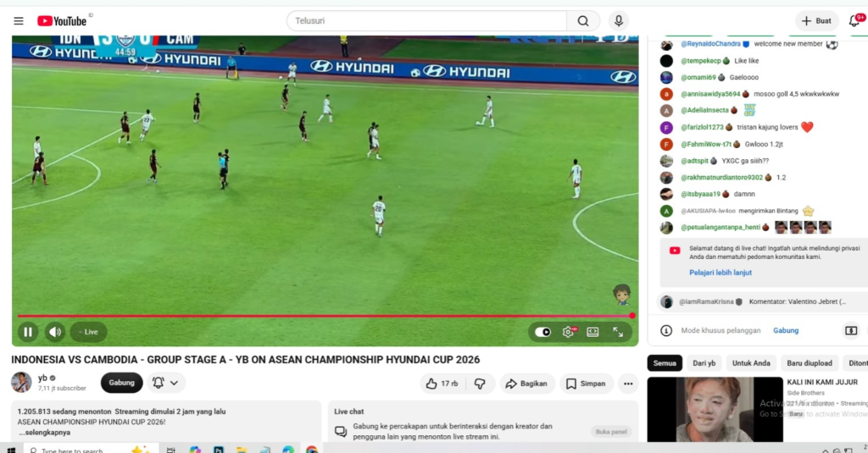
Task: Open pinned message by @iamRamaKrisna
Action: coord(762,302)
